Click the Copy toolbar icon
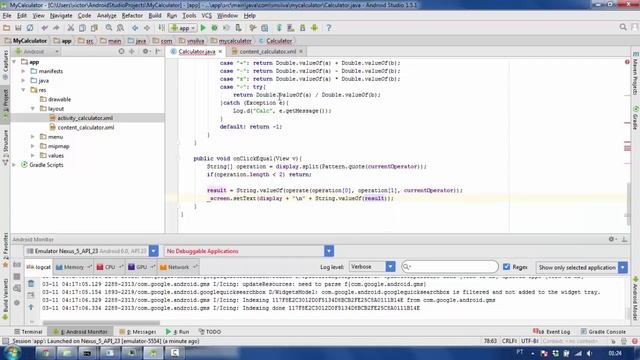The width and height of the screenshot is (640, 360). click(x=82, y=28)
